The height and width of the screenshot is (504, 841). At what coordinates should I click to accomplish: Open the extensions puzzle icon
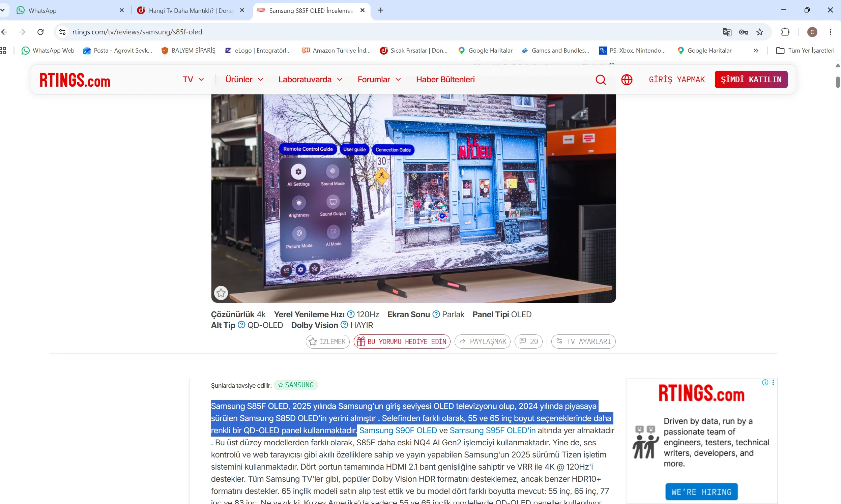pyautogui.click(x=785, y=32)
